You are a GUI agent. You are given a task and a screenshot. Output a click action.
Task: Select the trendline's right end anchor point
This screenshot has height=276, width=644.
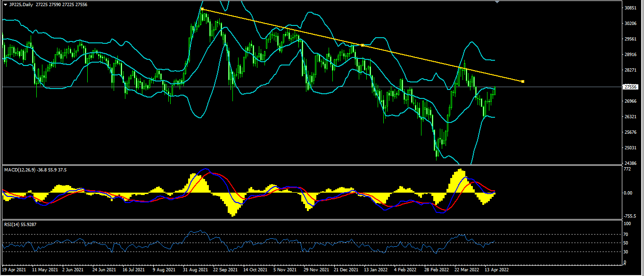tap(523, 81)
